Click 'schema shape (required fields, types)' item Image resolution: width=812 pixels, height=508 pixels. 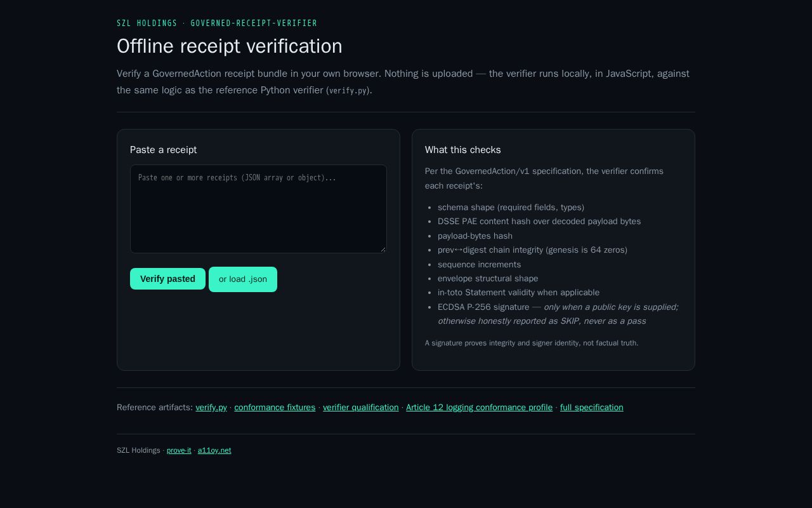tap(511, 207)
